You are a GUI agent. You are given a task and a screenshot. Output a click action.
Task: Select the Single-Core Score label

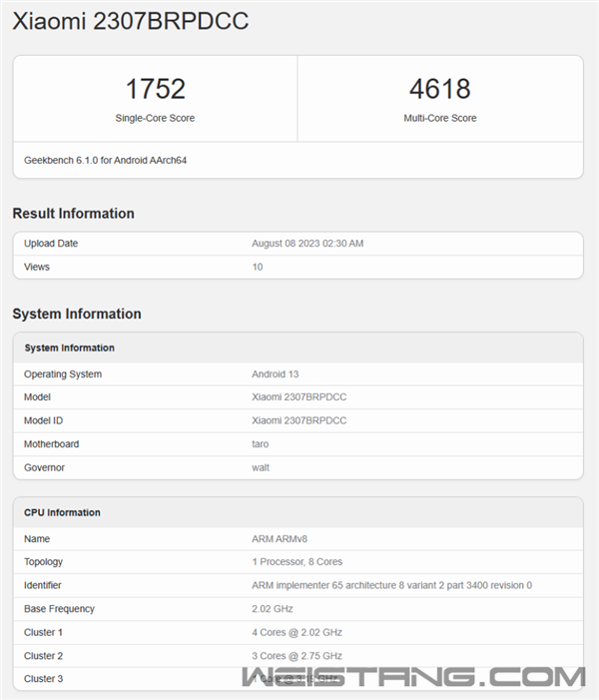pyautogui.click(x=155, y=118)
